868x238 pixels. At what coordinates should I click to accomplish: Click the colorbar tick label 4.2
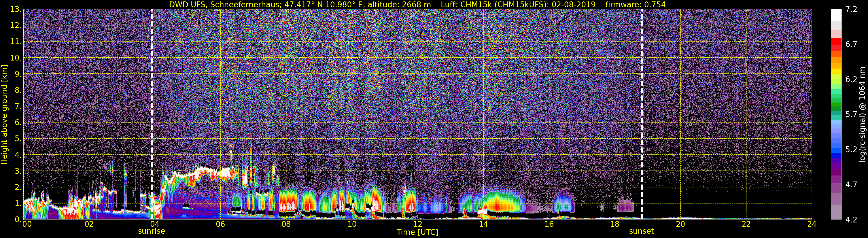851,220
